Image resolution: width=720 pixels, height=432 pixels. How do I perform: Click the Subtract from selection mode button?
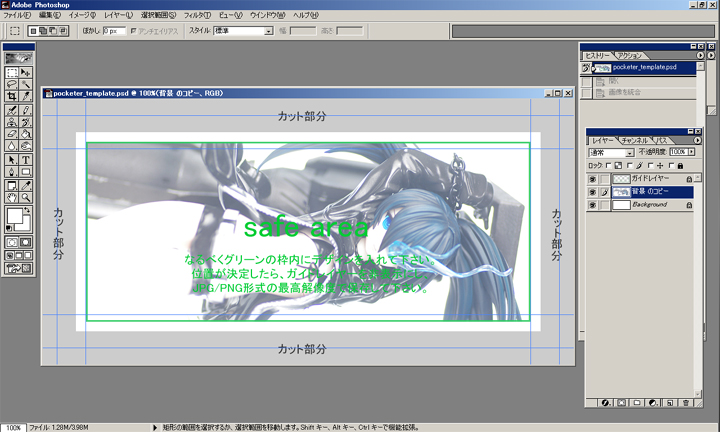click(53, 31)
